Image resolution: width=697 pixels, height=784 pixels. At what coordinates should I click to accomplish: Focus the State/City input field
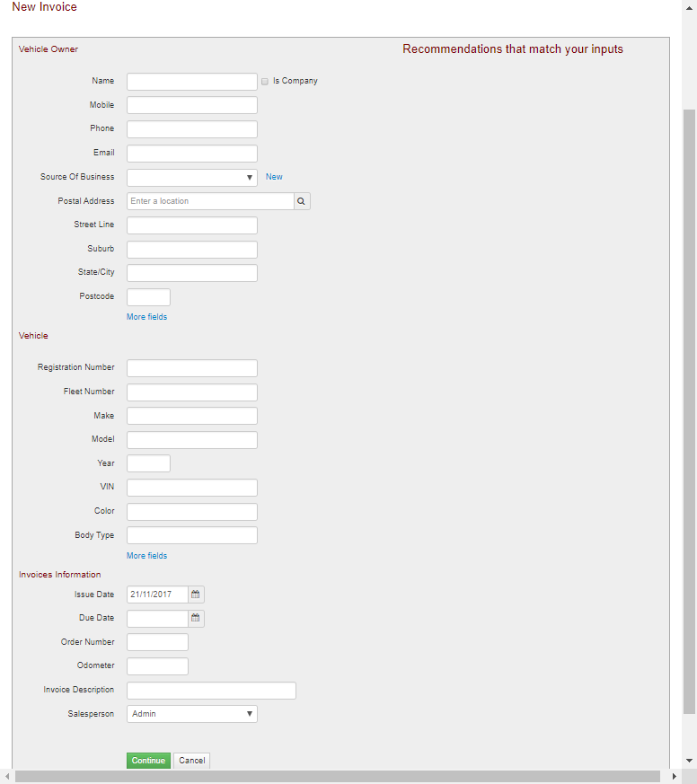click(192, 273)
